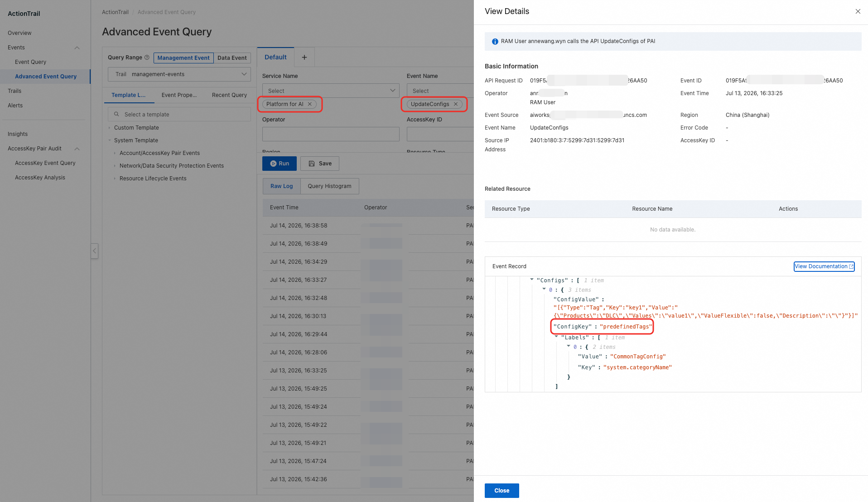Select Data Event query range
The width and height of the screenshot is (868, 502).
point(232,58)
